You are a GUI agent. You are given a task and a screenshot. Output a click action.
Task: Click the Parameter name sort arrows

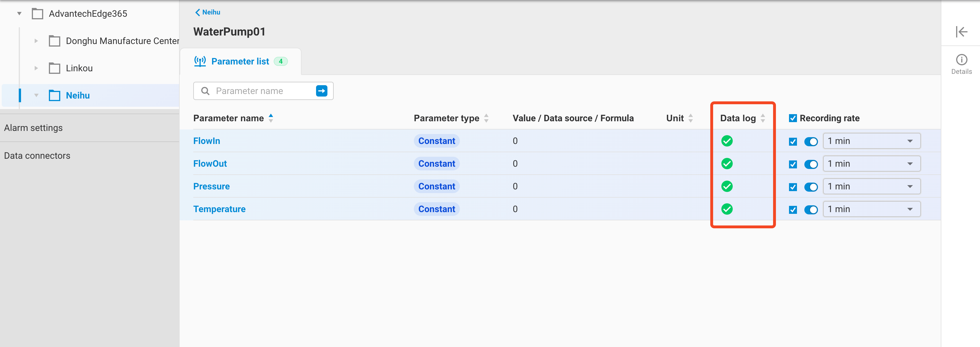click(271, 118)
